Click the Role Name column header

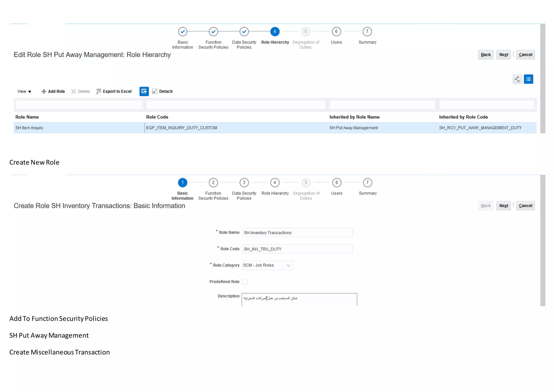pyautogui.click(x=27, y=117)
